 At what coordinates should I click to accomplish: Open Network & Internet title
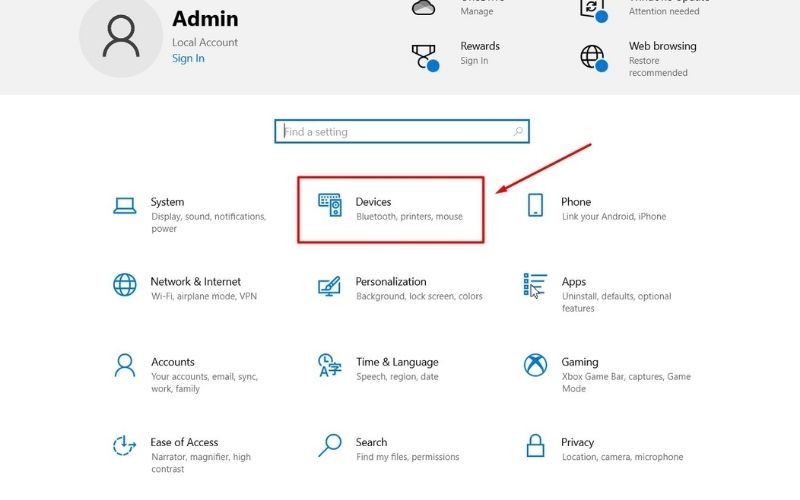coord(195,282)
